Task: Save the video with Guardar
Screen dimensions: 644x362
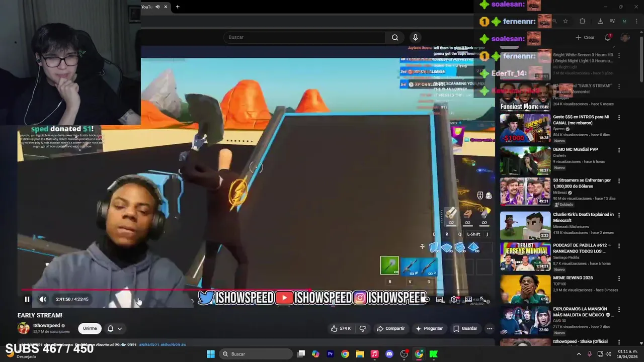Action: coord(465,328)
